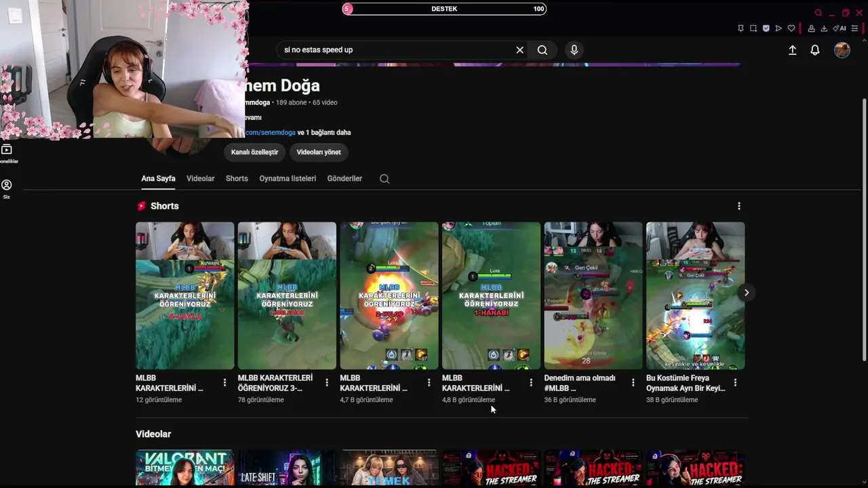Click the browser snapshot selection icon
The height and width of the screenshot is (488, 868).
click(753, 28)
